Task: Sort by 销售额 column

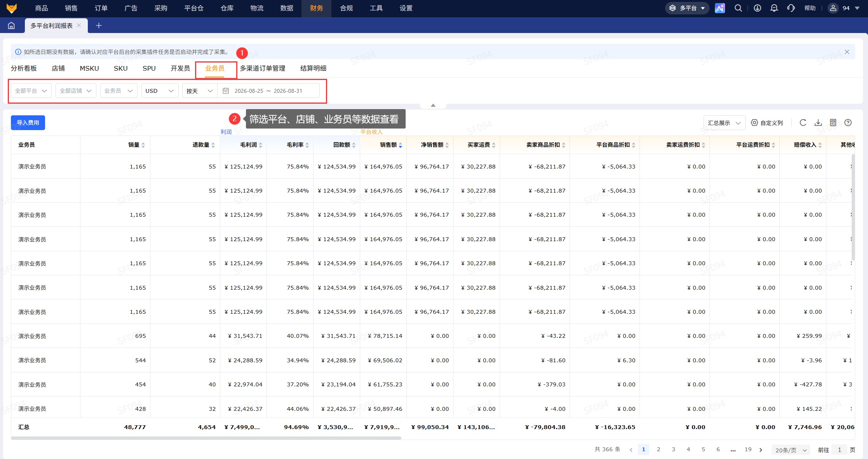Action: click(x=401, y=145)
